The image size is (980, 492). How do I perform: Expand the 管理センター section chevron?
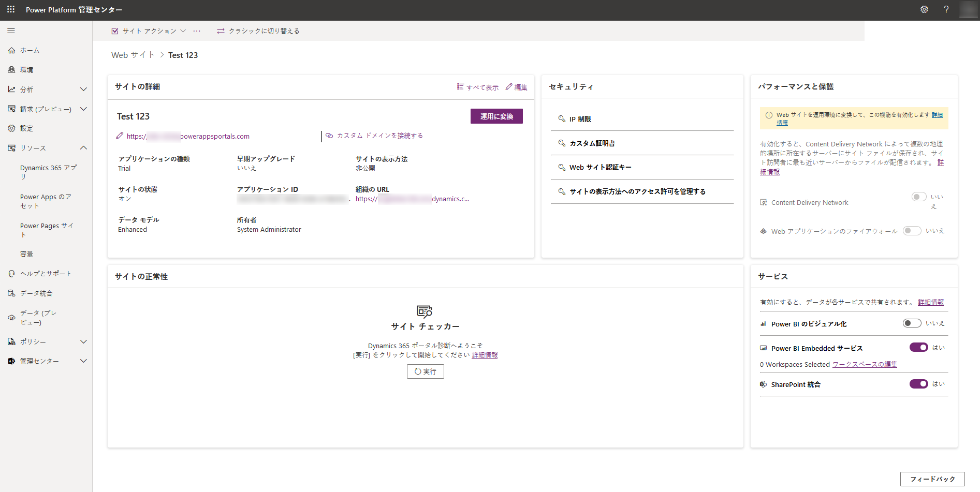83,361
